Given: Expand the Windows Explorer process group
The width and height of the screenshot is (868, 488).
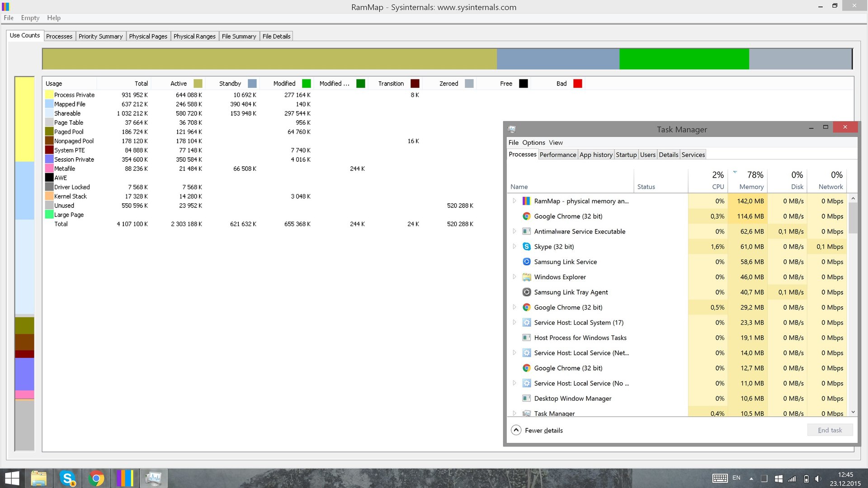Looking at the screenshot, I should pyautogui.click(x=514, y=277).
